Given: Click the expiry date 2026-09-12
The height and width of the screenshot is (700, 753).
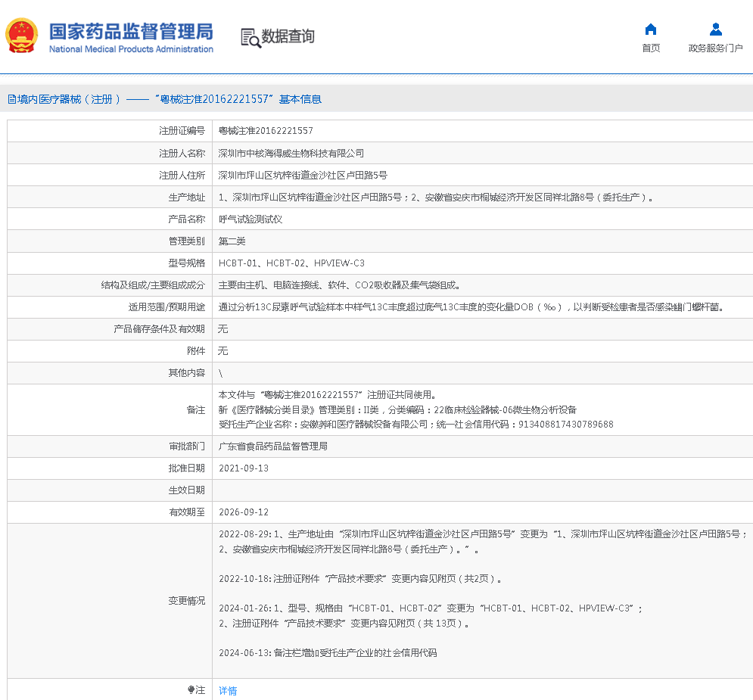Looking at the screenshot, I should pyautogui.click(x=244, y=512).
